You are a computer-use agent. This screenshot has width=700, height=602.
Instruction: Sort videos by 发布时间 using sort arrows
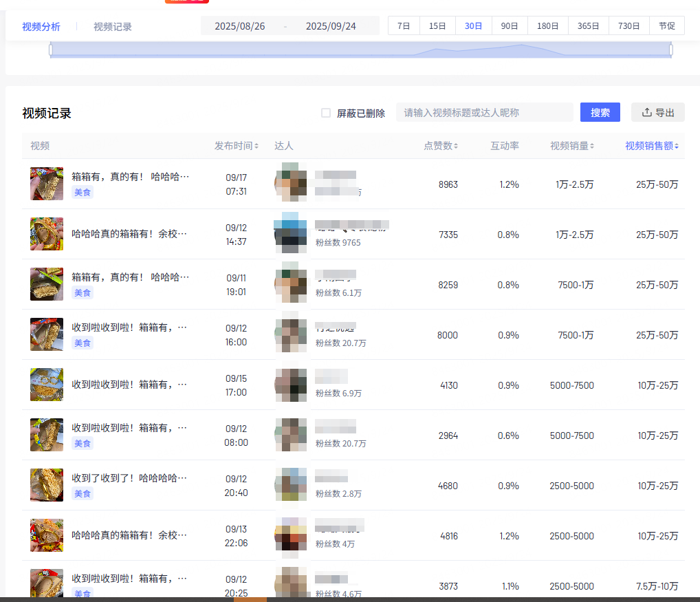(255, 145)
